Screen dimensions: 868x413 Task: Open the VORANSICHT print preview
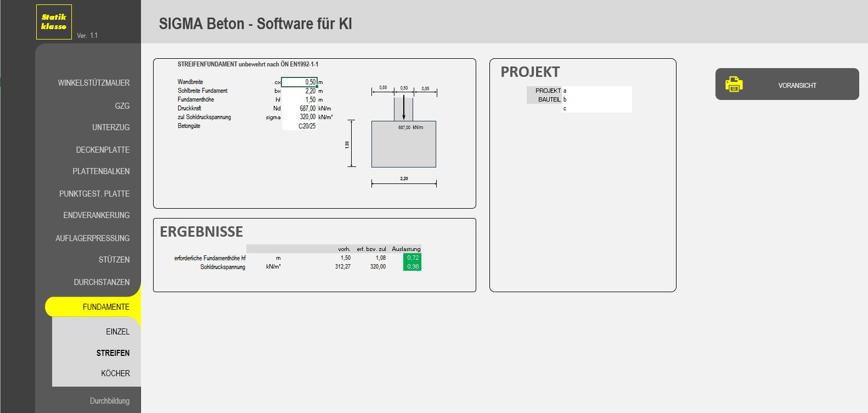797,85
